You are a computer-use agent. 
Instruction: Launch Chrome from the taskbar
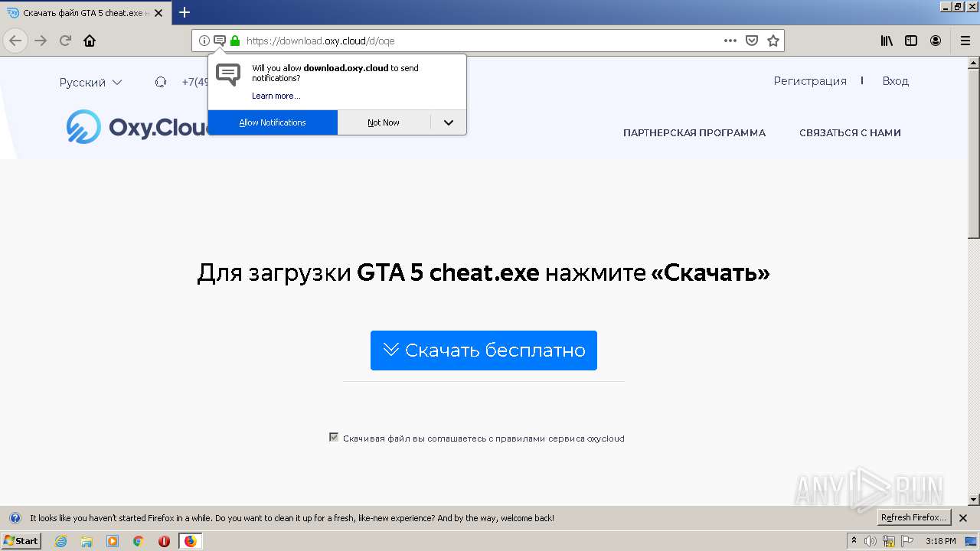(x=138, y=541)
